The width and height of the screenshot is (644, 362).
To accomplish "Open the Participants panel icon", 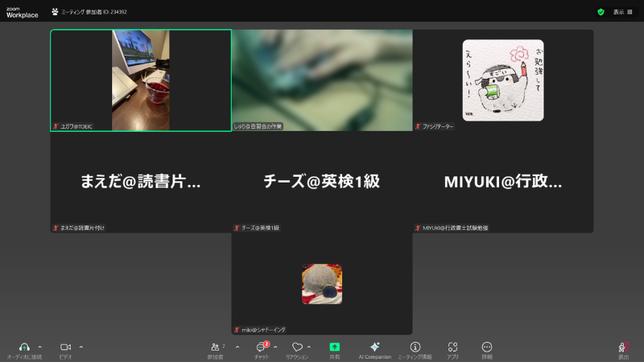I will click(215, 348).
